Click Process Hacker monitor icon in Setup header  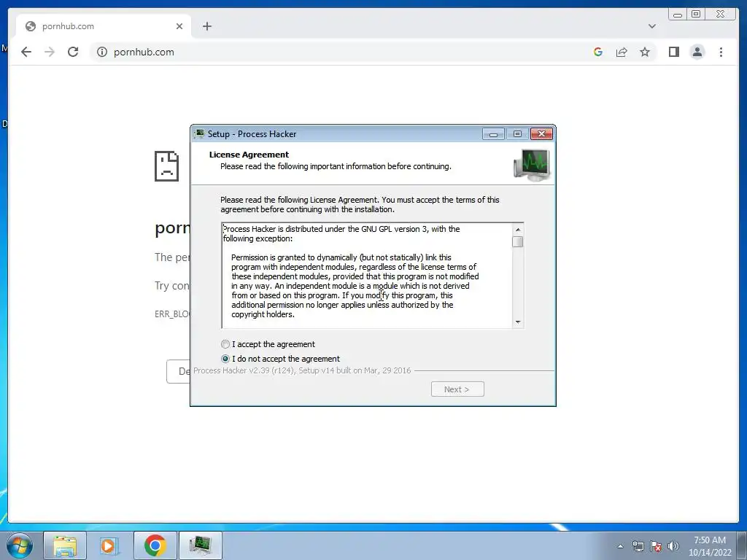532,165
